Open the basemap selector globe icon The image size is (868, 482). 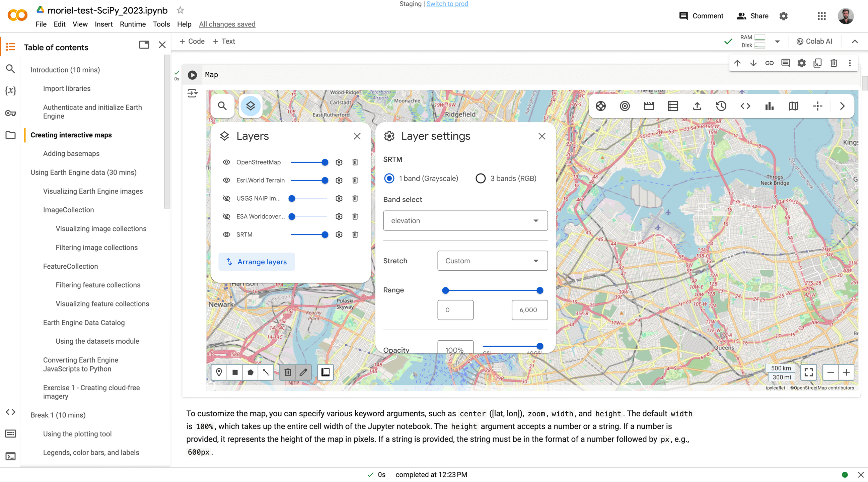[600, 106]
